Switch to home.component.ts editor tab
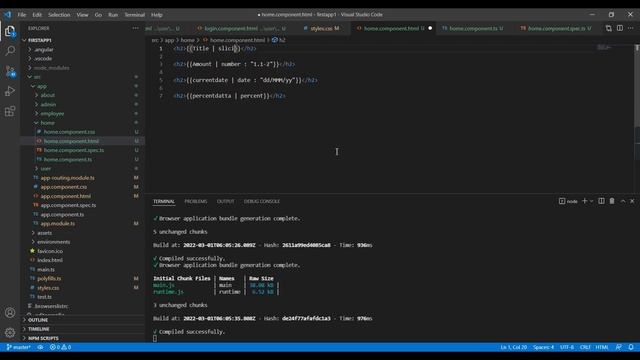This screenshot has height=360, width=640. click(x=473, y=28)
